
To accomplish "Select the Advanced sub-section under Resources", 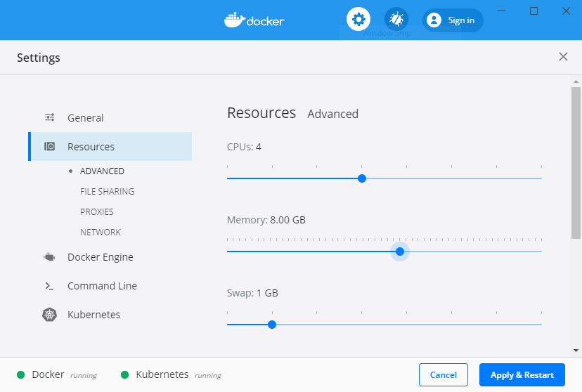I will (102, 171).
